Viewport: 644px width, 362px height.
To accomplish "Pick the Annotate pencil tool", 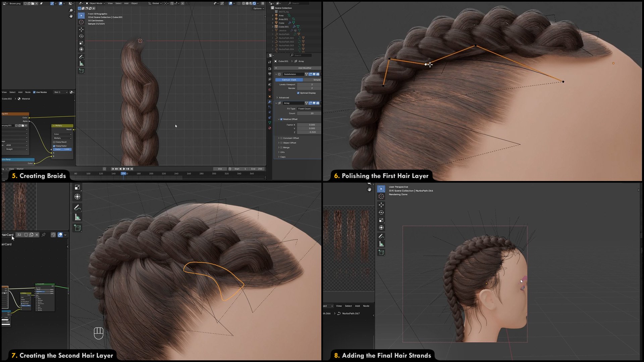I will [81, 57].
